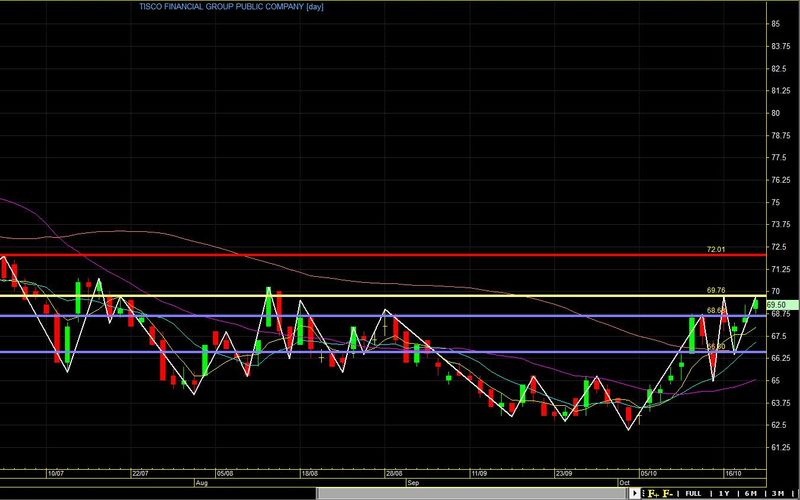
Task: Select the FULL time range
Action: (x=693, y=493)
